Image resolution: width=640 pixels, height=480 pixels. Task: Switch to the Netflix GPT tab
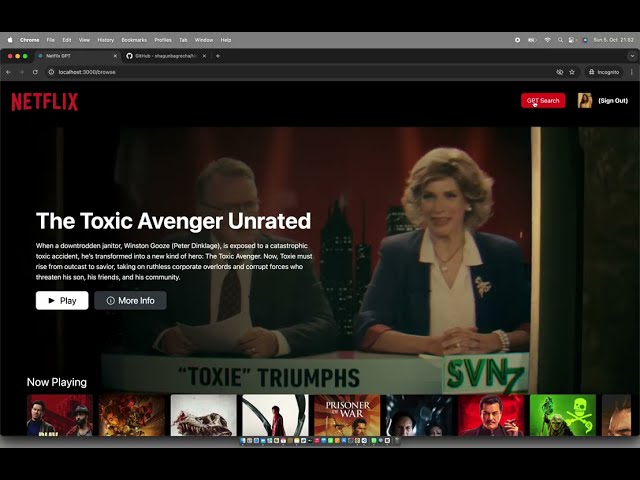point(77,56)
